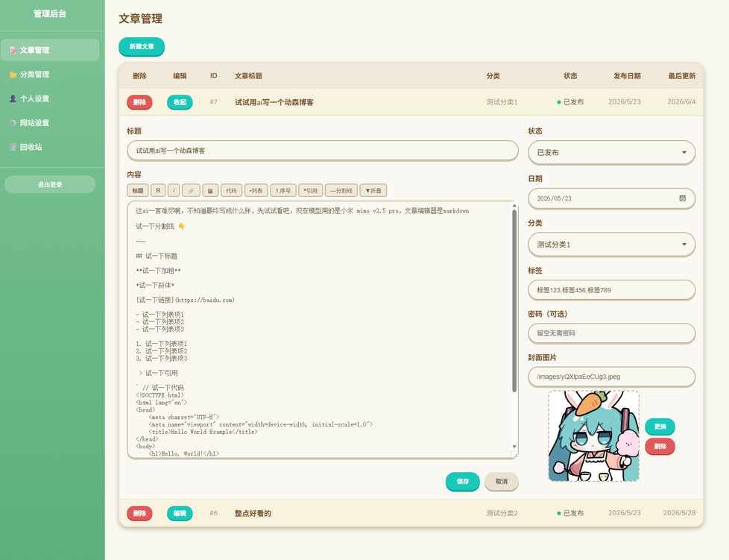Click the textarea resize handle corner

coord(514,456)
